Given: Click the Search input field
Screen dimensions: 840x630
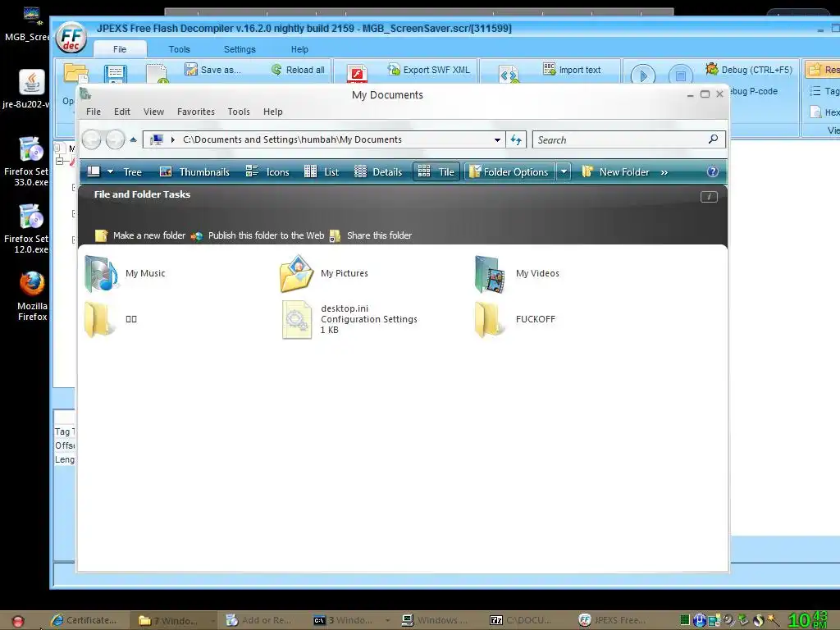Looking at the screenshot, I should 622,139.
